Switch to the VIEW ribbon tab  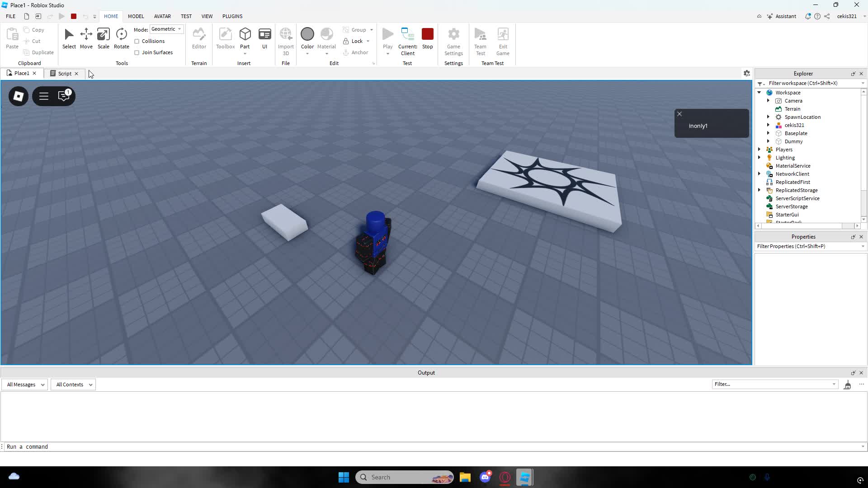(x=207, y=16)
